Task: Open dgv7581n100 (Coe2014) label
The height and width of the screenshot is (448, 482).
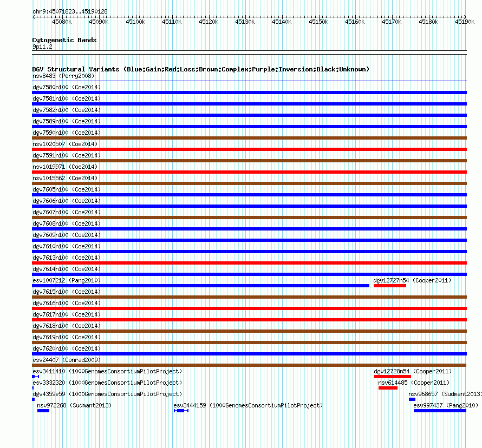Action: [67, 98]
